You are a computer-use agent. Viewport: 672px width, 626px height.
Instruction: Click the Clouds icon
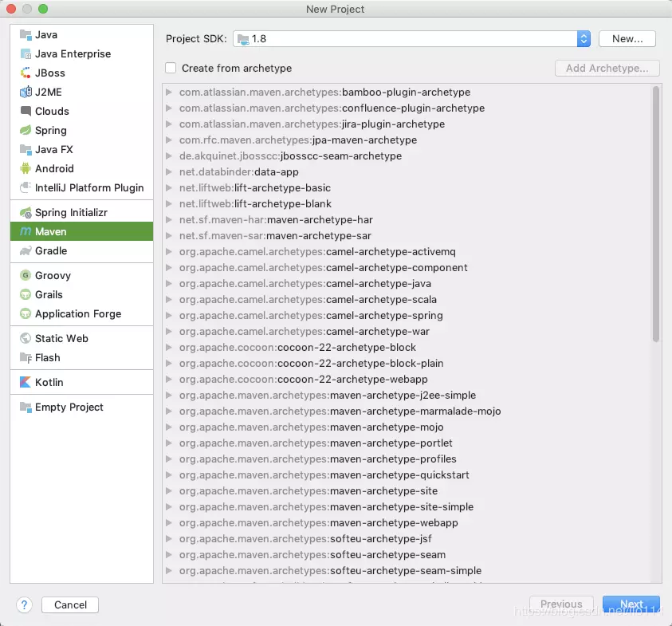pos(26,111)
